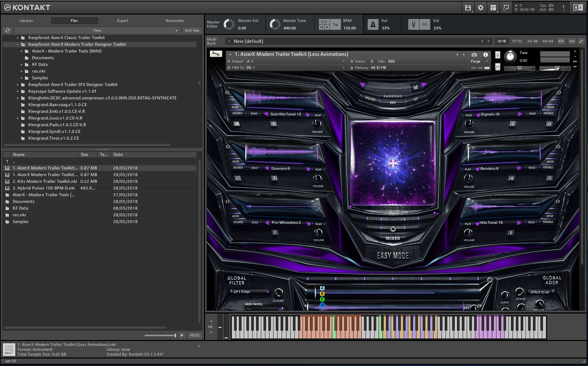Click the Instr Nav button

(192, 30)
